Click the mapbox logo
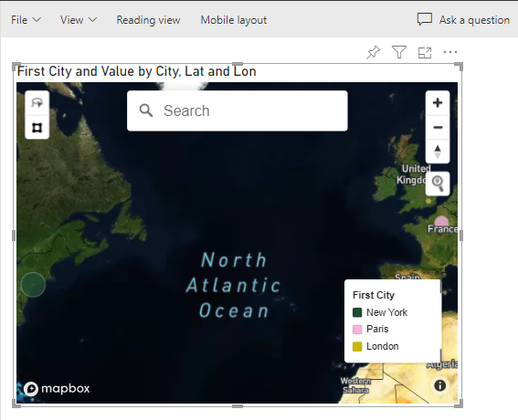Image resolution: width=518 pixels, height=420 pixels. (x=57, y=389)
